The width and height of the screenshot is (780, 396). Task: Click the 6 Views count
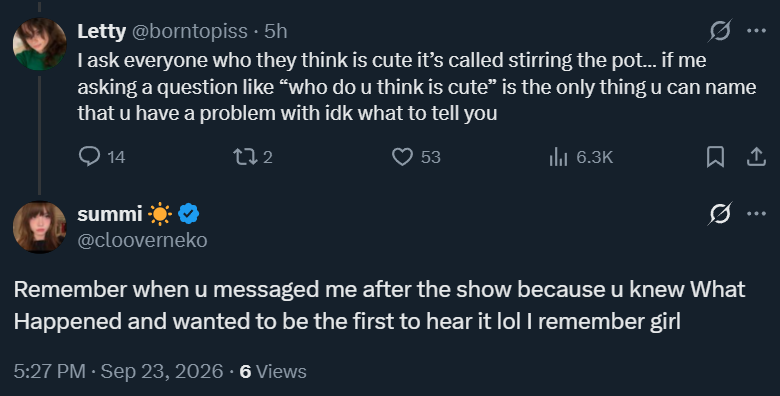273,372
